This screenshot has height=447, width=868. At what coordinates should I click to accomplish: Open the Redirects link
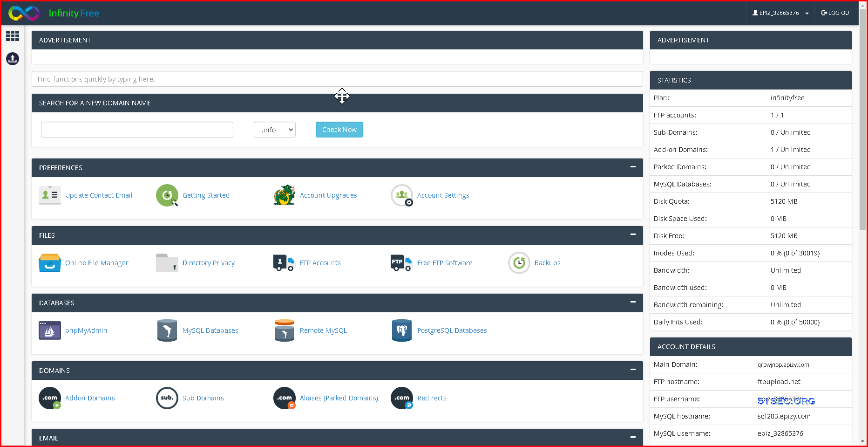(432, 398)
